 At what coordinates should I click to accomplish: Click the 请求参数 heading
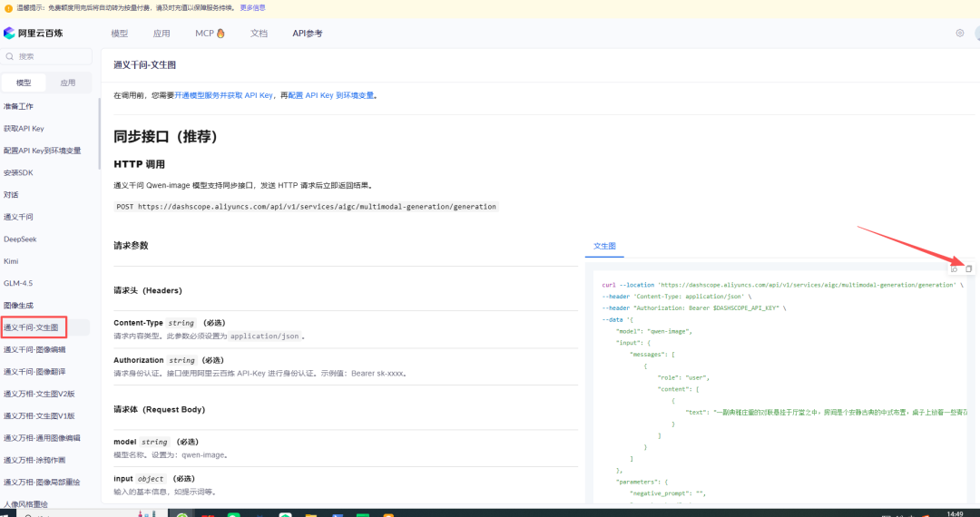pos(131,246)
